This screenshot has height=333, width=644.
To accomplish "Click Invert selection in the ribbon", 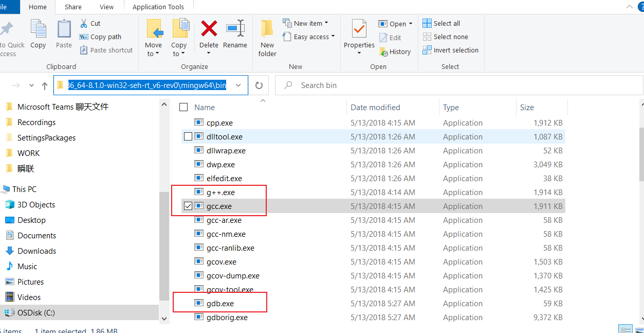I will coord(450,50).
